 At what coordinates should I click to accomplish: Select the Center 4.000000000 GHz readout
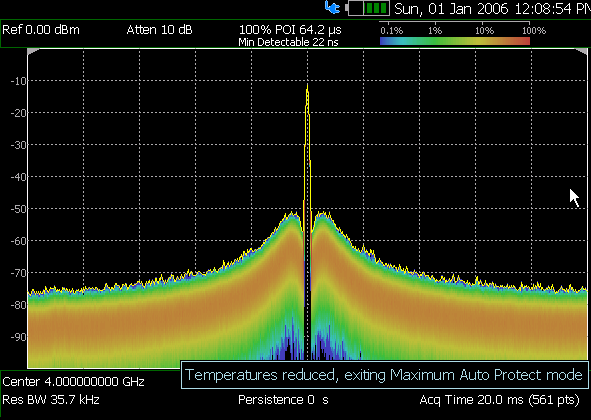(x=73, y=382)
